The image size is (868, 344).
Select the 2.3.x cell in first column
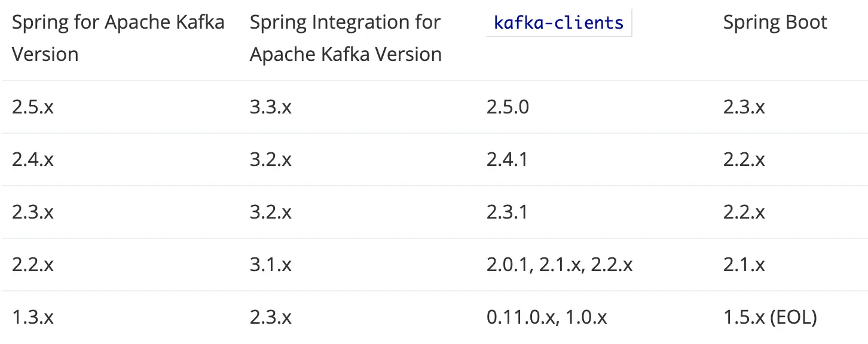pos(33,213)
